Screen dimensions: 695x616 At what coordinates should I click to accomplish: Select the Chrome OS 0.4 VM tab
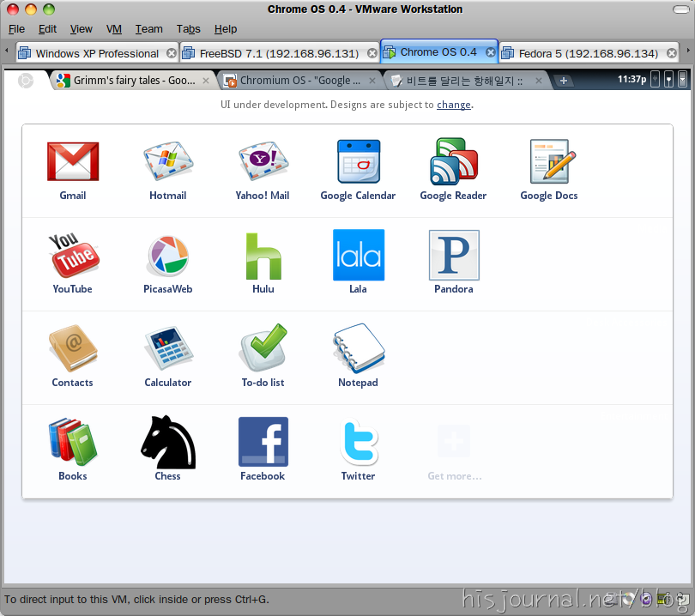[x=438, y=51]
